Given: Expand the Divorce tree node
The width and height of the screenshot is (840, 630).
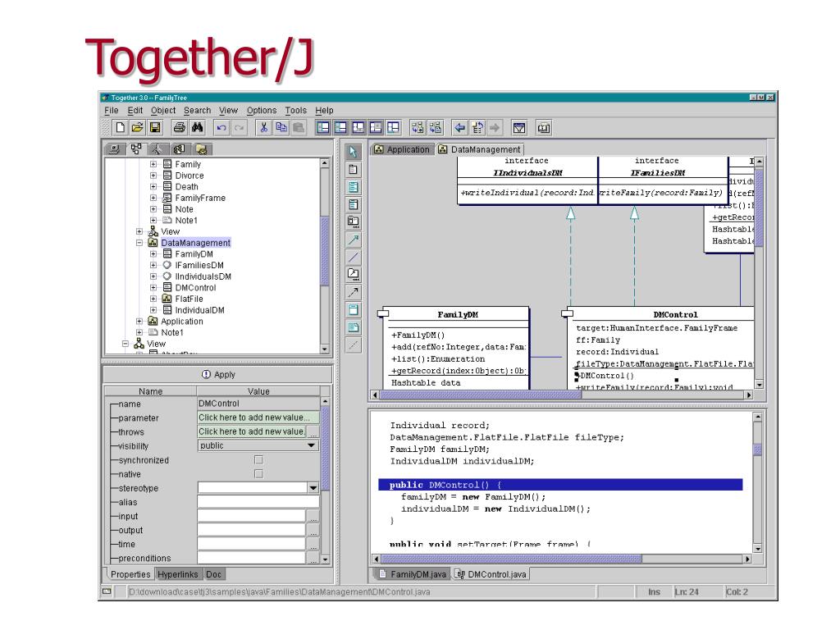Looking at the screenshot, I should pyautogui.click(x=153, y=176).
